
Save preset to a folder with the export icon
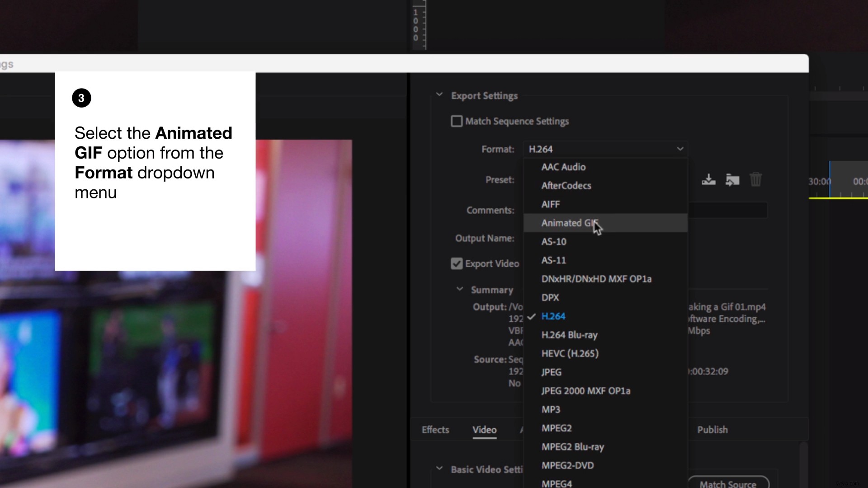click(x=732, y=179)
